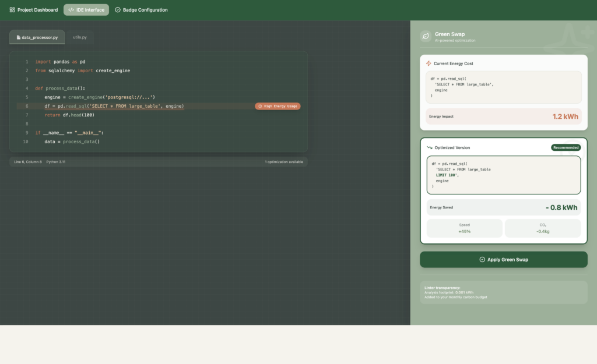Viewport: 597px width, 364px height.
Task: Click line 7 'return df.head(100)'
Action: 69,115
